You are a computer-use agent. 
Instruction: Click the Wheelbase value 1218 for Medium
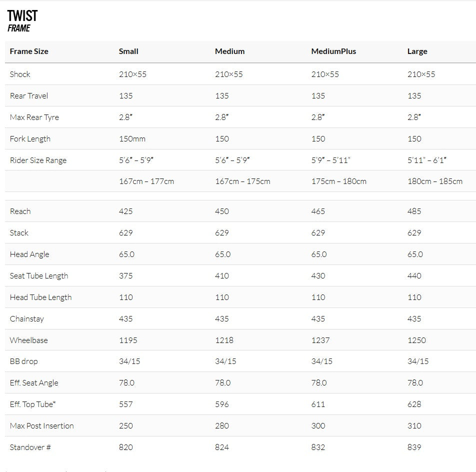click(224, 340)
